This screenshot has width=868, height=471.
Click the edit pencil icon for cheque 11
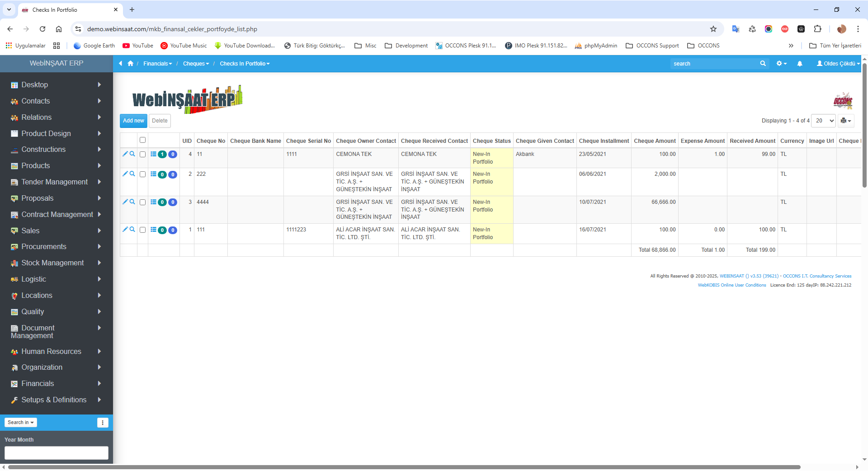(x=125, y=154)
